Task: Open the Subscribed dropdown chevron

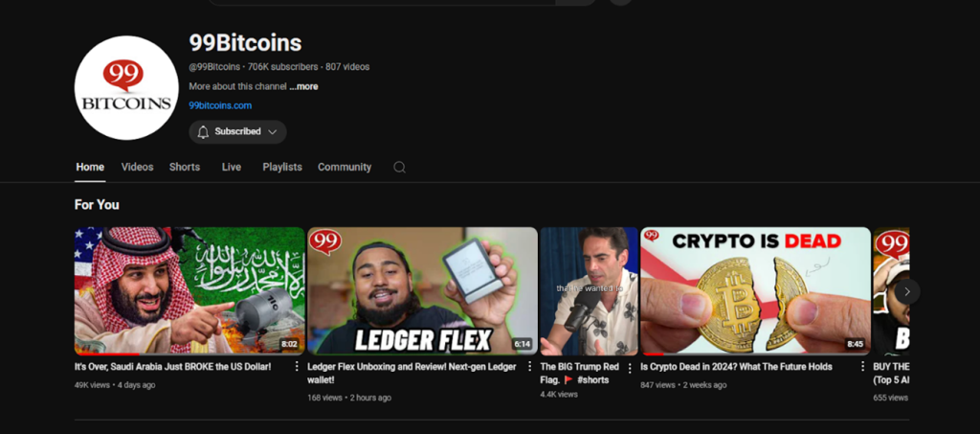Action: click(273, 132)
